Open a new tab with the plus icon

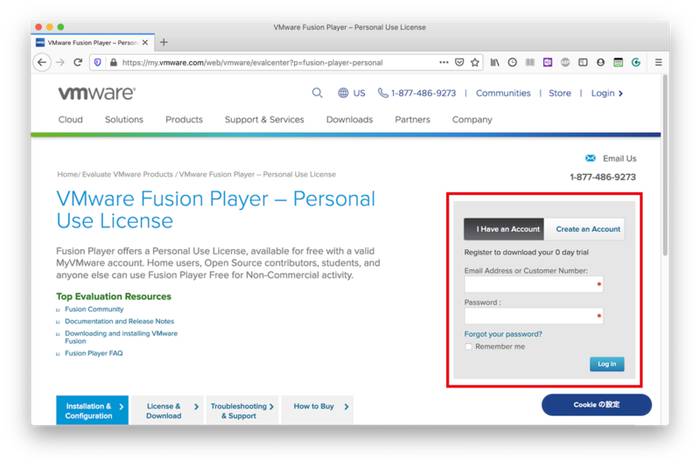(164, 42)
